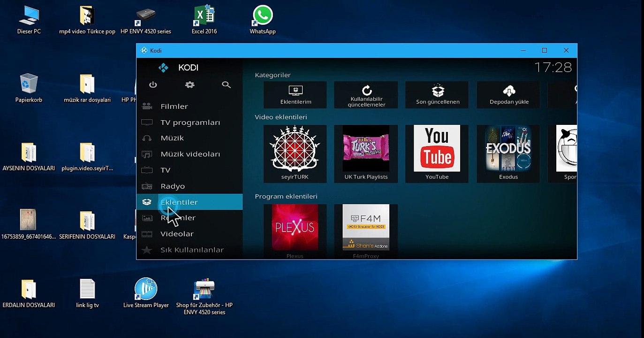Select SERIFENIN DOSYALARI folder icon

tap(87, 225)
